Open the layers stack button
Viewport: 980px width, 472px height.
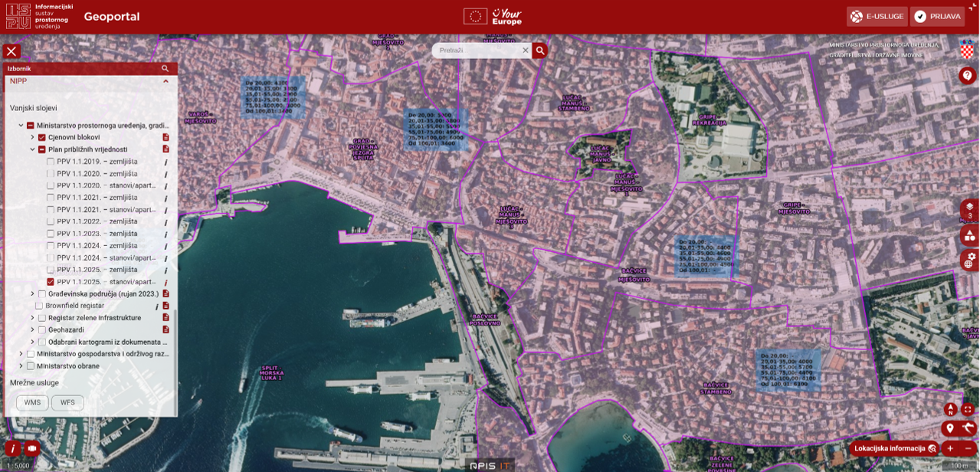pyautogui.click(x=969, y=208)
